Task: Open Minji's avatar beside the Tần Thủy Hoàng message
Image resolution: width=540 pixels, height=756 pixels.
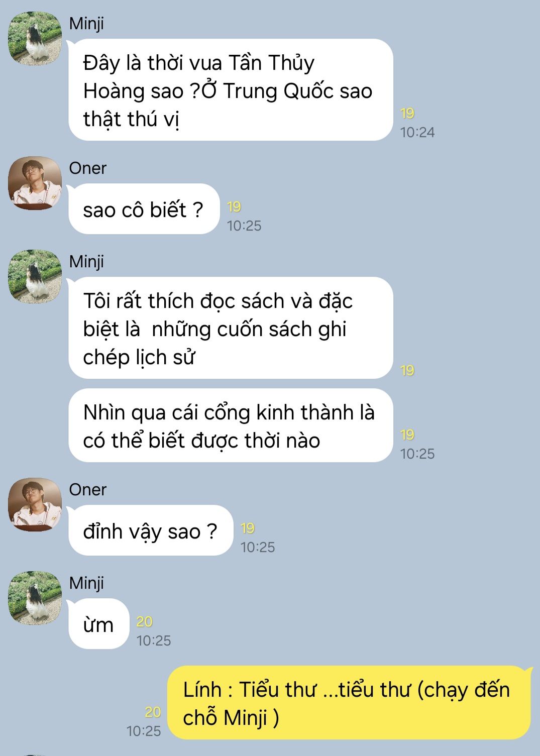Action: 35,39
